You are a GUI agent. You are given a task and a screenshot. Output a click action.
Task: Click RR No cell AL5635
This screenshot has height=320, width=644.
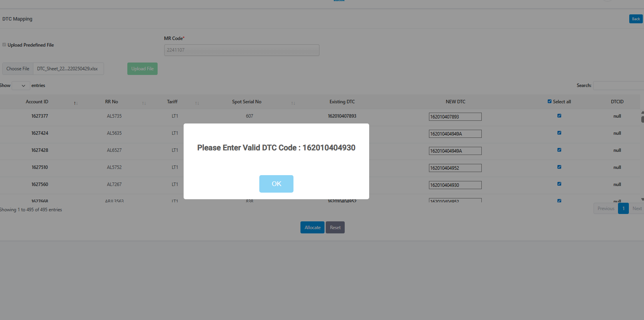click(114, 133)
